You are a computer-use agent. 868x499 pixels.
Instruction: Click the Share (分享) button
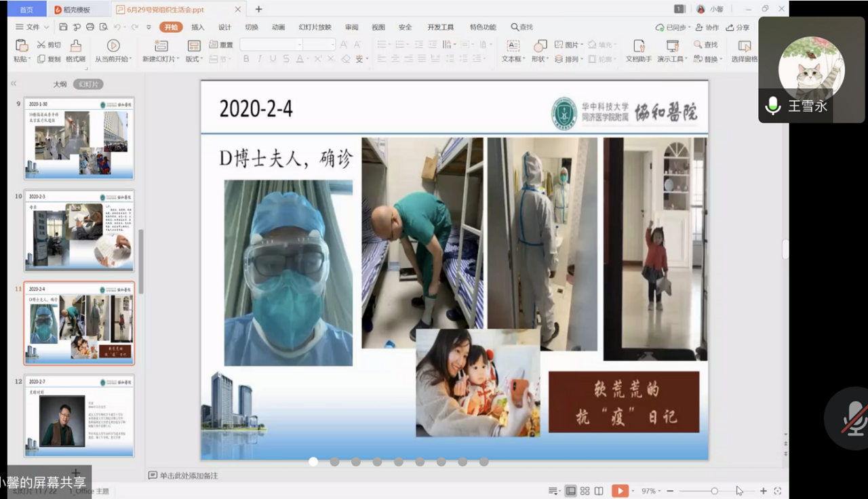pos(738,27)
